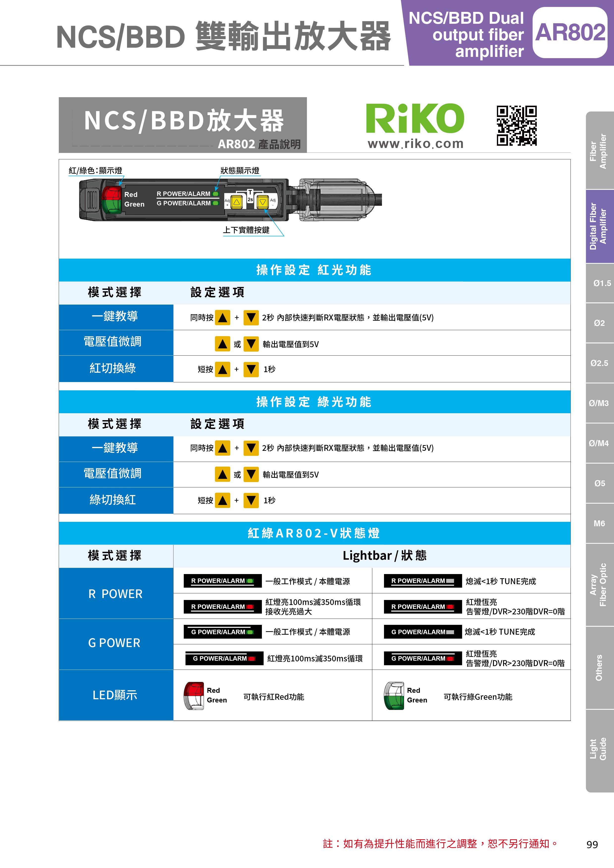Click the R POWER mode cell
The image size is (614, 868).
(116, 594)
